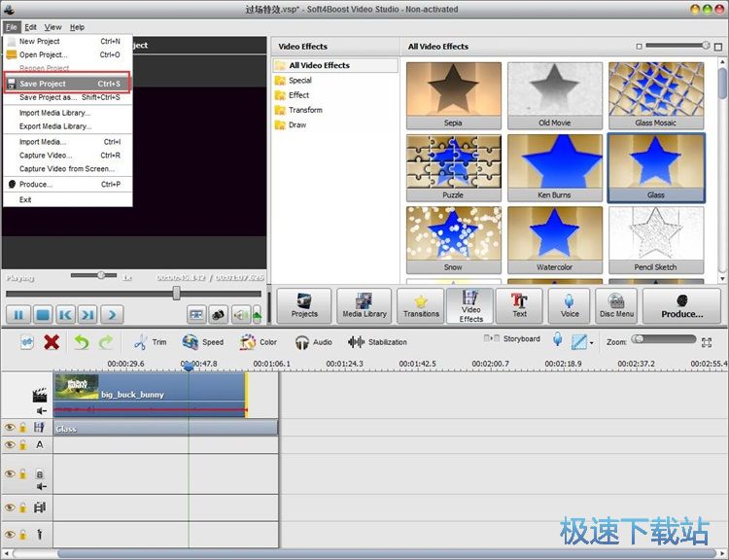Viewport: 729px width, 560px height.
Task: Lock the text track
Action: pyautogui.click(x=22, y=445)
